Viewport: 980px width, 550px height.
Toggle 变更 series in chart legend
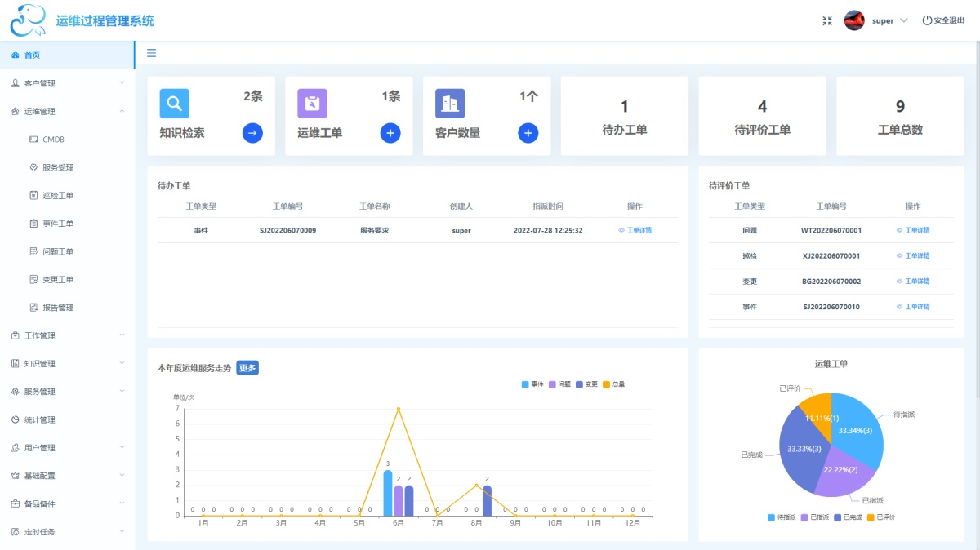tap(587, 384)
